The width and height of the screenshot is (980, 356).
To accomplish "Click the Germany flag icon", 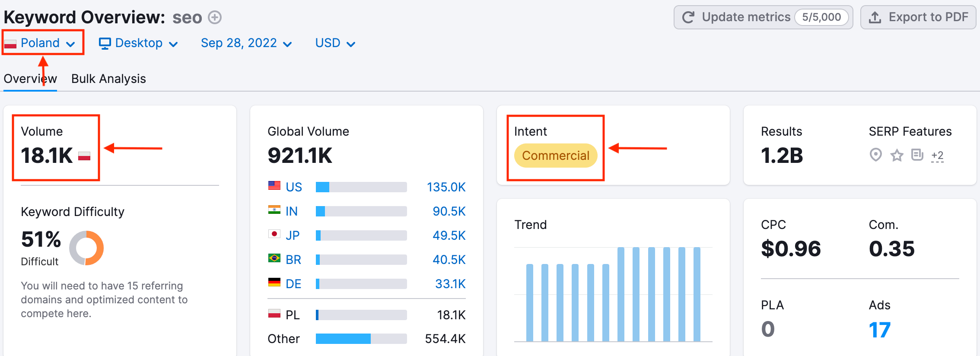I will [274, 283].
